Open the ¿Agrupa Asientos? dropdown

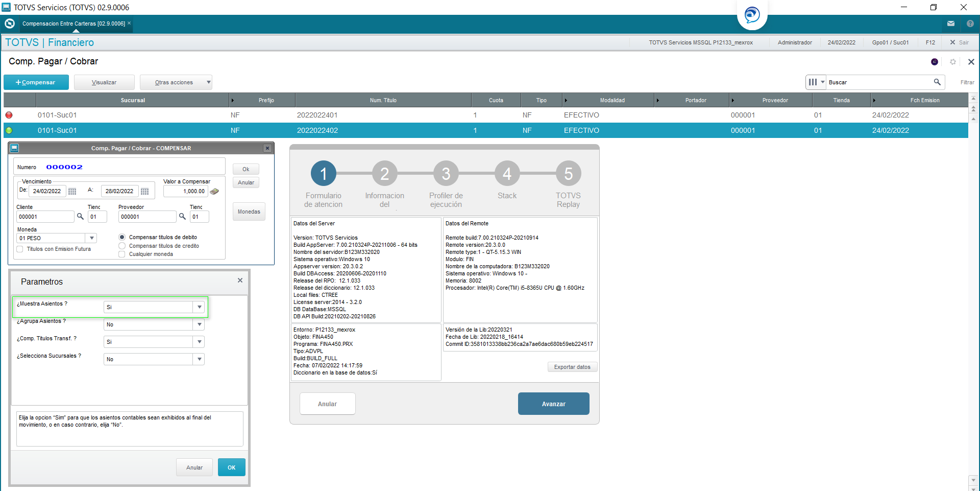coord(199,324)
